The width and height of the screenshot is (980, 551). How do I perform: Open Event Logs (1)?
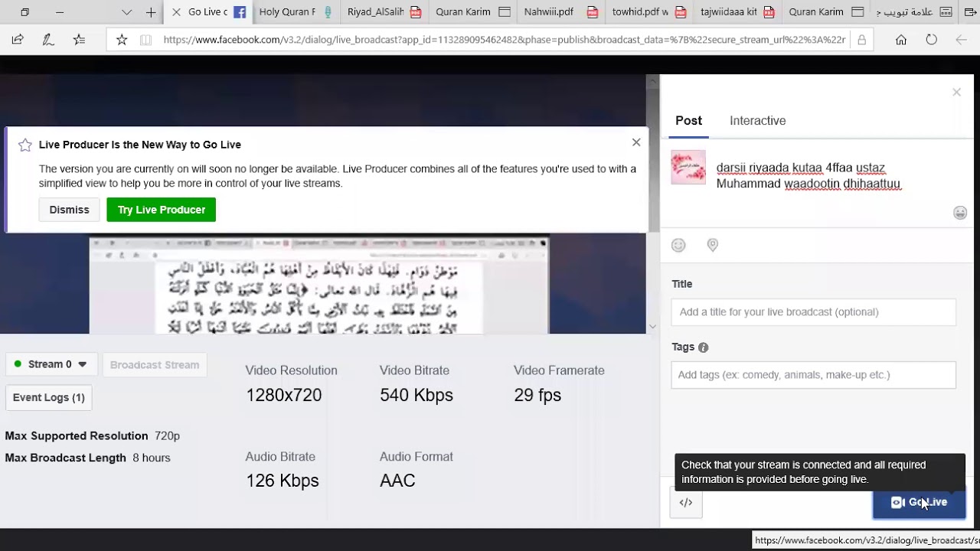point(49,397)
